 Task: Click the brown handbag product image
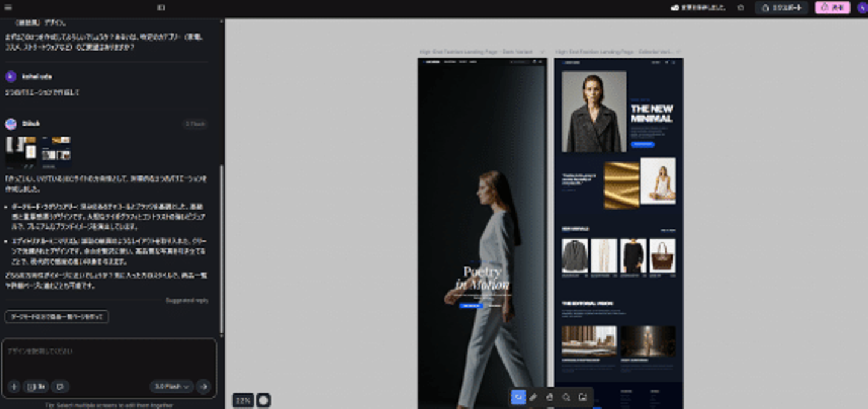coord(662,256)
